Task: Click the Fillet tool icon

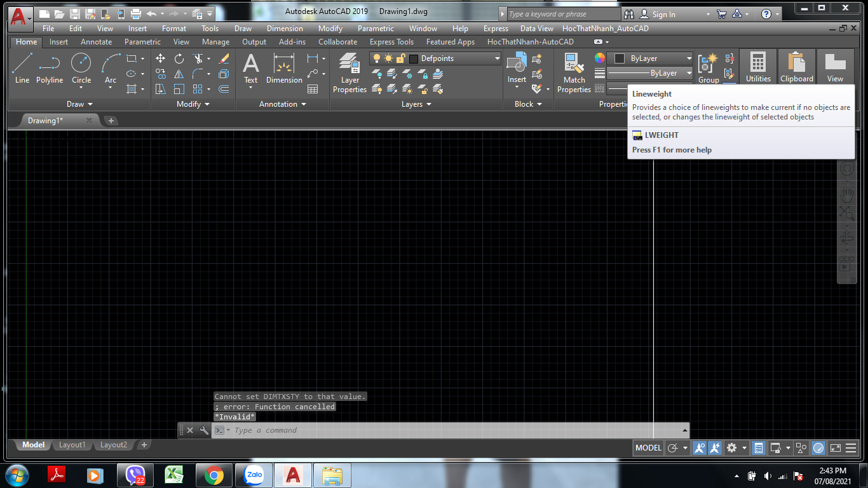Action: point(198,74)
